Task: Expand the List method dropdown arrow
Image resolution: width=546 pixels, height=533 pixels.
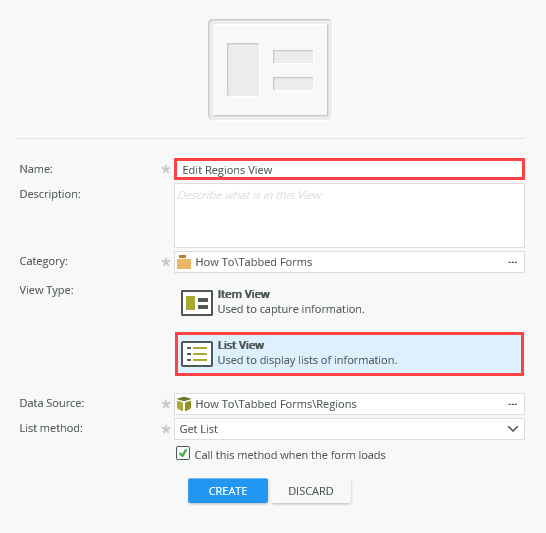Action: 513,429
